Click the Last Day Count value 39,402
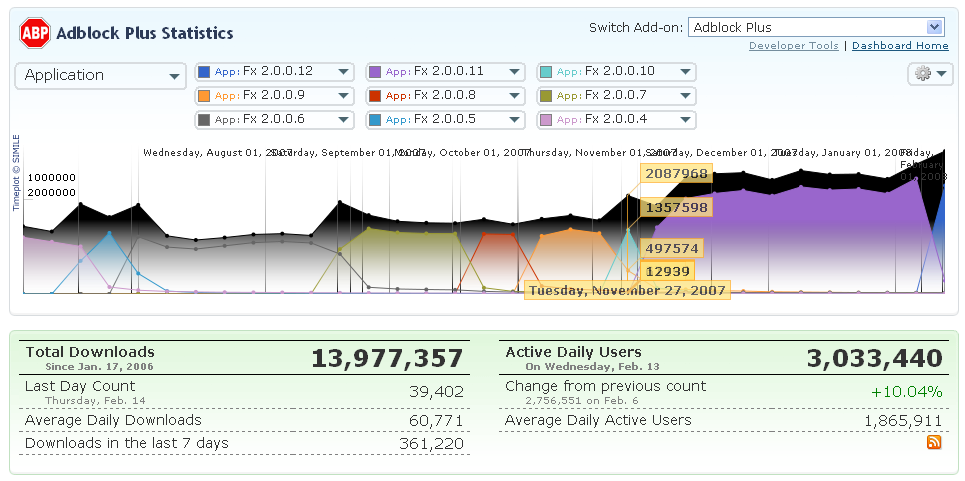 pyautogui.click(x=436, y=392)
